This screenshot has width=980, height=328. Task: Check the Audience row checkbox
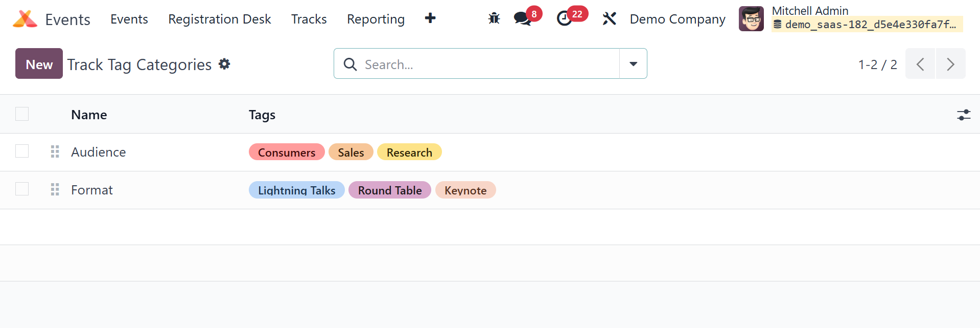tap(22, 151)
